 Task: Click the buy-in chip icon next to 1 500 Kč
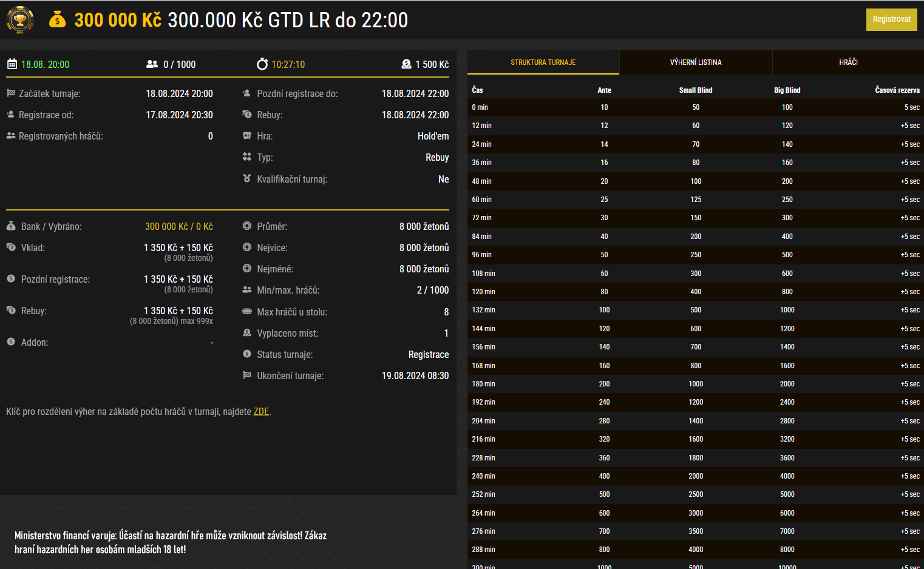coord(406,64)
